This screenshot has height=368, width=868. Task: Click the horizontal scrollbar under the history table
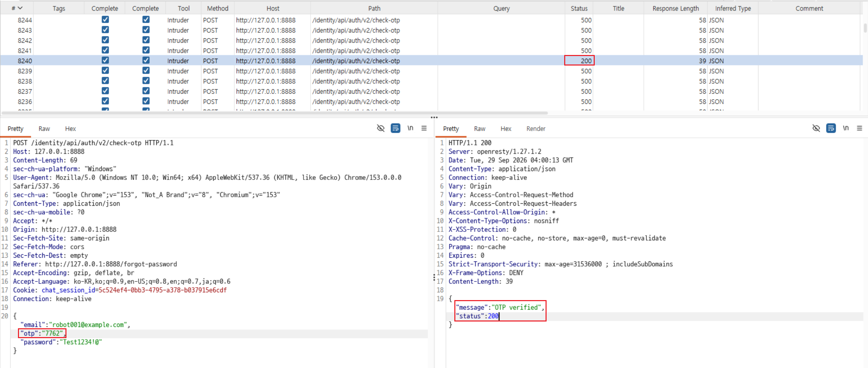(x=275, y=113)
